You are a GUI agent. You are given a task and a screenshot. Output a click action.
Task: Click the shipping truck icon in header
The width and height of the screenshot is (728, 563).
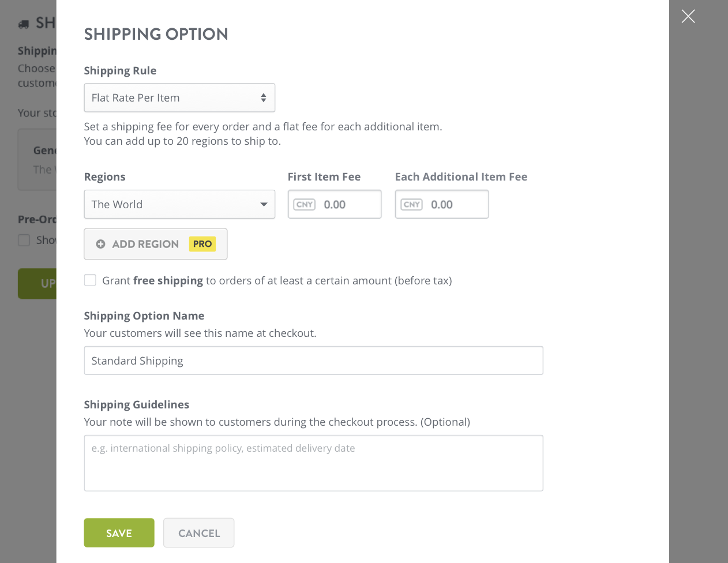click(24, 24)
